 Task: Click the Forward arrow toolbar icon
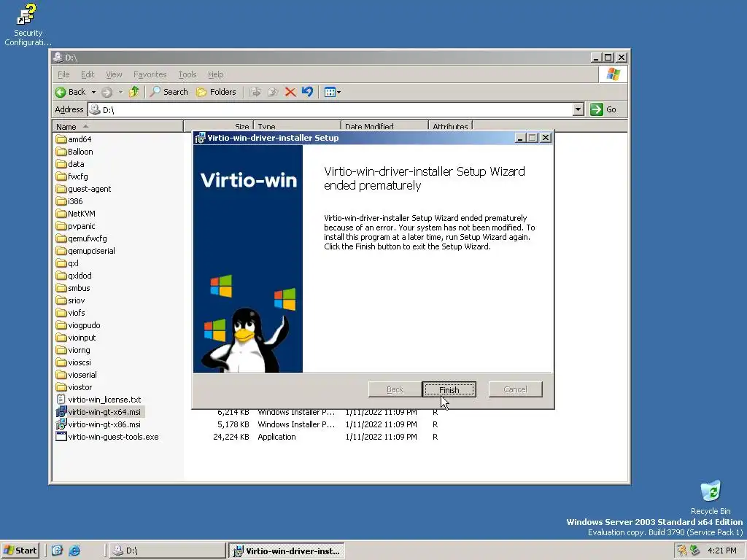[x=107, y=92]
